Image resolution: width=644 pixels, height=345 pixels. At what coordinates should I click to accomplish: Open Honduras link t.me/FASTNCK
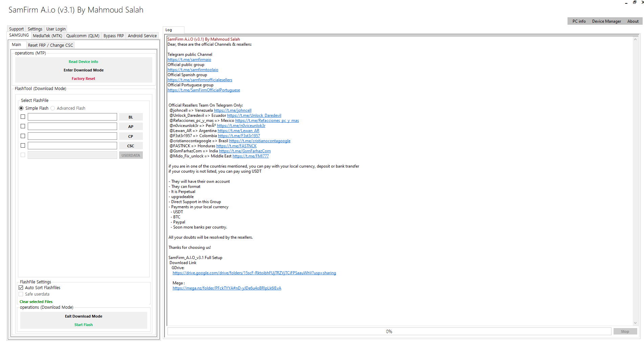[236, 146]
